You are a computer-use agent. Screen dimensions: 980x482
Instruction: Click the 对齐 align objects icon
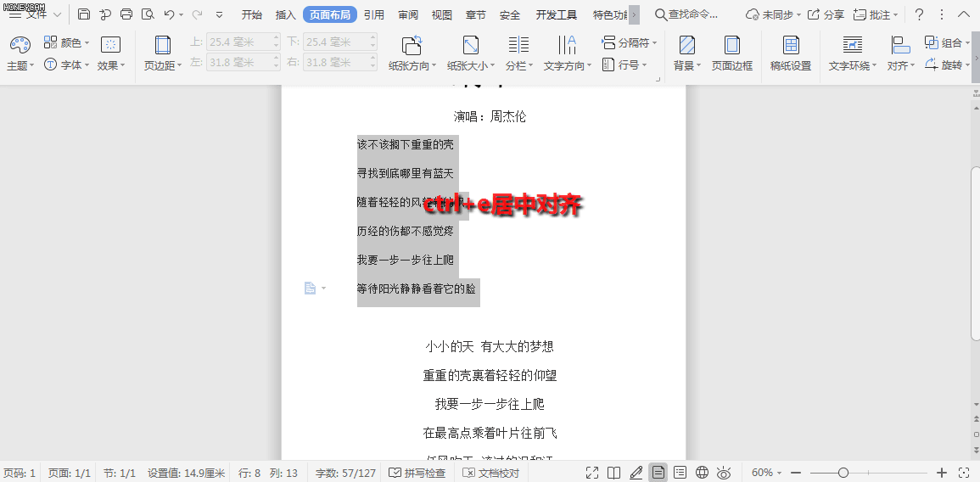tap(900, 44)
